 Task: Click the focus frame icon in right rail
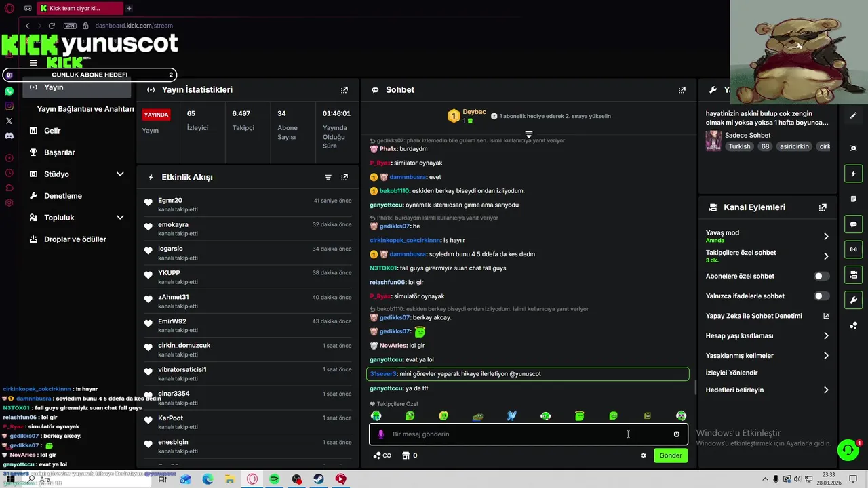[854, 148]
